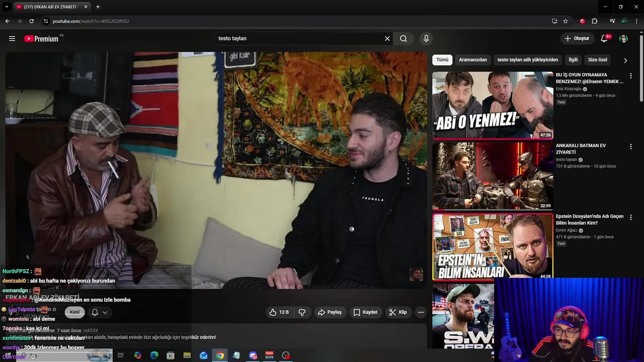Expand channel notification bell dropdown
644x362 pixels.
(100, 312)
